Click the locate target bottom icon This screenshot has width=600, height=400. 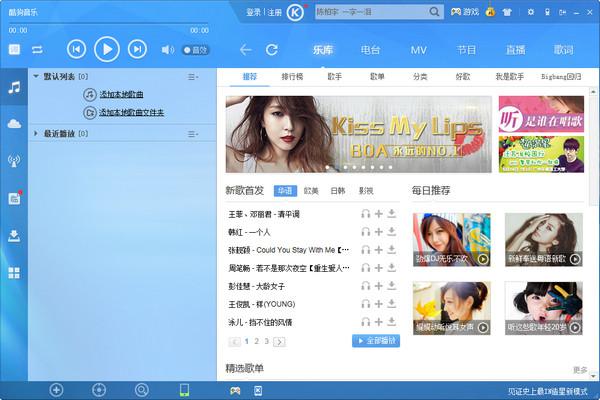(x=99, y=390)
